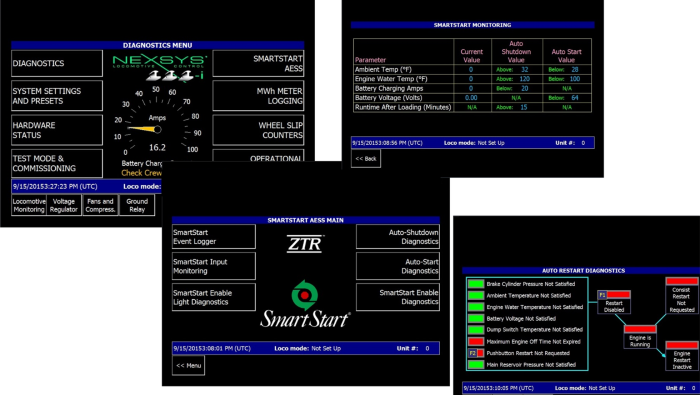Open System Settings and Presets
The height and width of the screenshot is (395, 700).
click(x=57, y=96)
